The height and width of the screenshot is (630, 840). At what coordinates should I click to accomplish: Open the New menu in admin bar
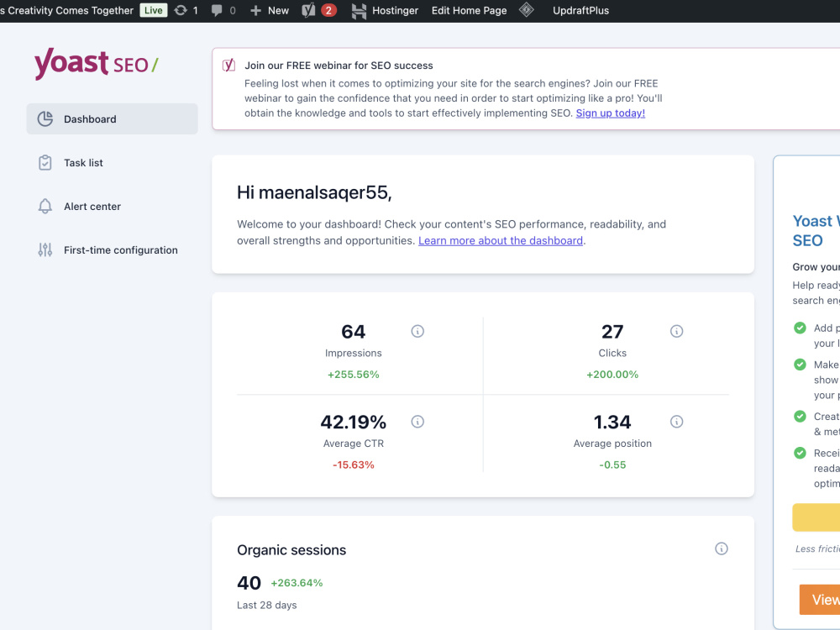[x=270, y=10]
